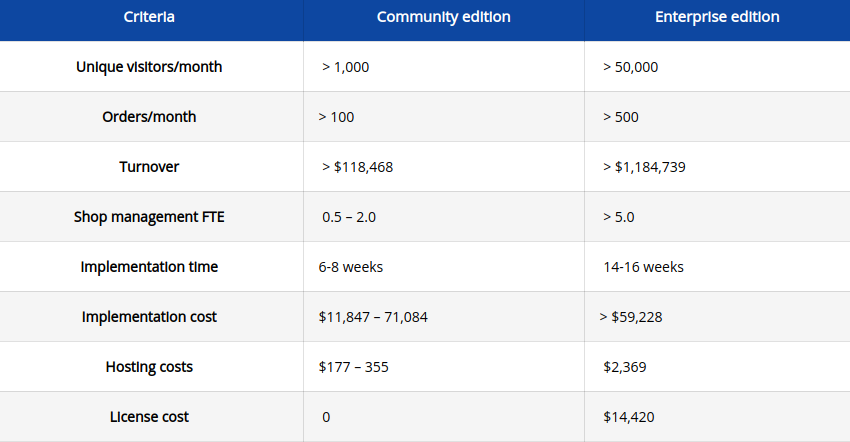Click the Implementation time row label
The image size is (850, 442).
[149, 267]
